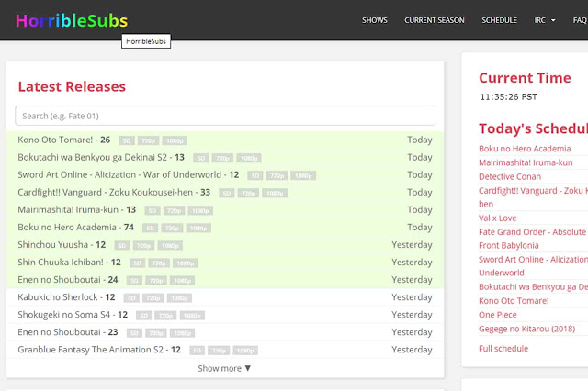Open Enen no Shouboutai - 23 release row
Screen dimensions: 588x391
(225, 332)
